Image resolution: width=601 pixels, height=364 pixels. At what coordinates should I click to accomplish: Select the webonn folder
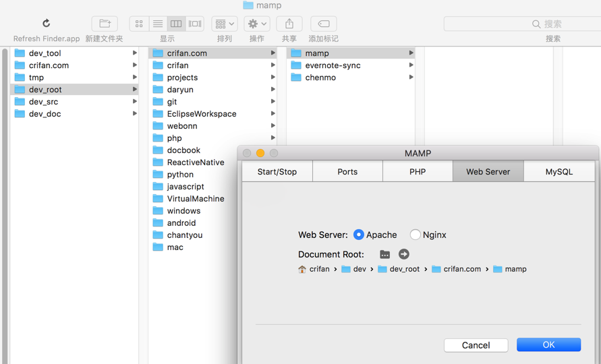point(212,125)
